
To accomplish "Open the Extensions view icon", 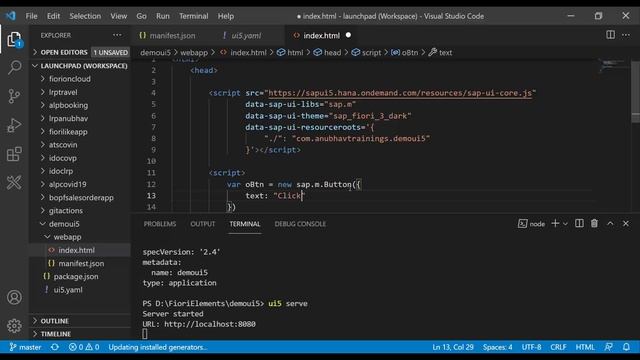I will (14, 154).
